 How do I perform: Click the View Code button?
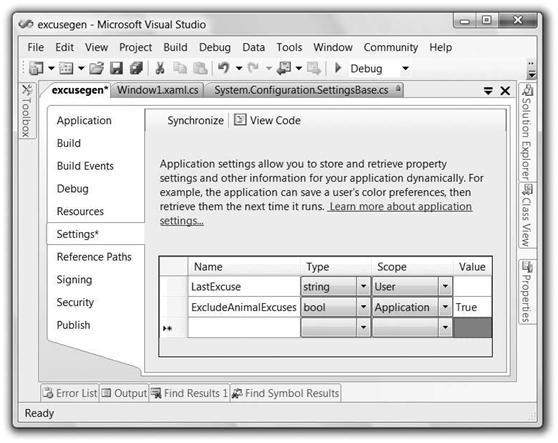tap(268, 120)
